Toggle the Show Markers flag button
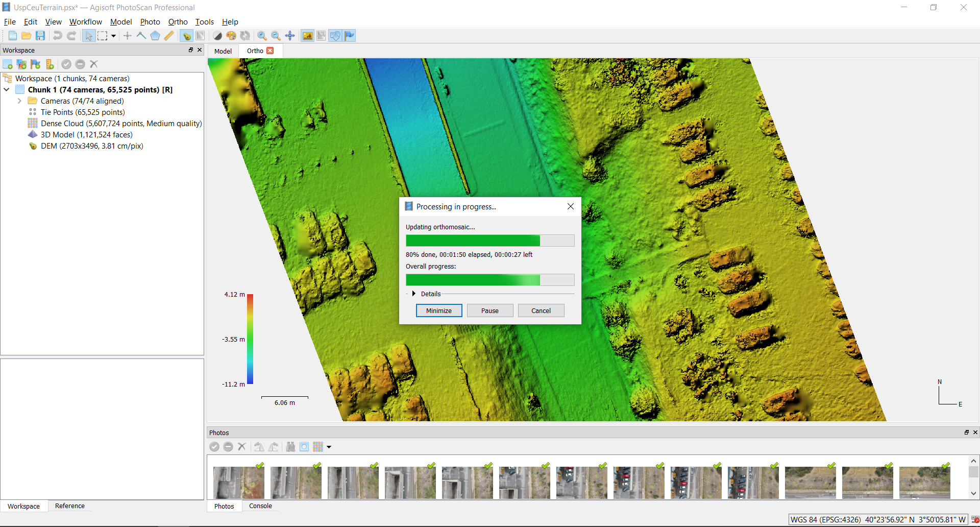This screenshot has height=527, width=980. tap(349, 36)
